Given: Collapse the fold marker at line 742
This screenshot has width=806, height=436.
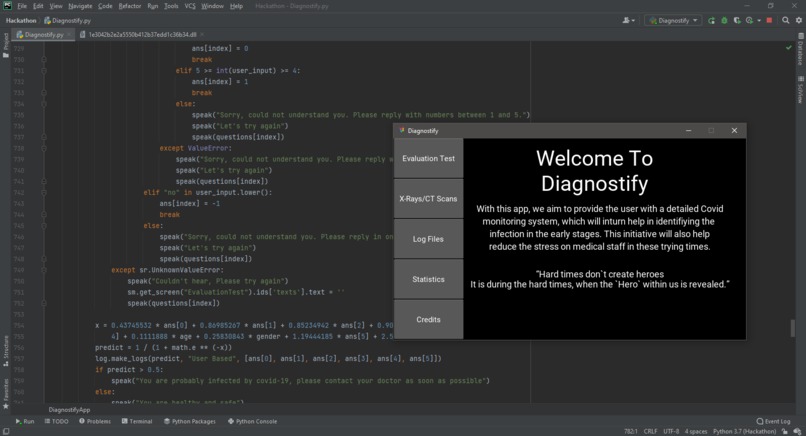Looking at the screenshot, I should (44, 192).
